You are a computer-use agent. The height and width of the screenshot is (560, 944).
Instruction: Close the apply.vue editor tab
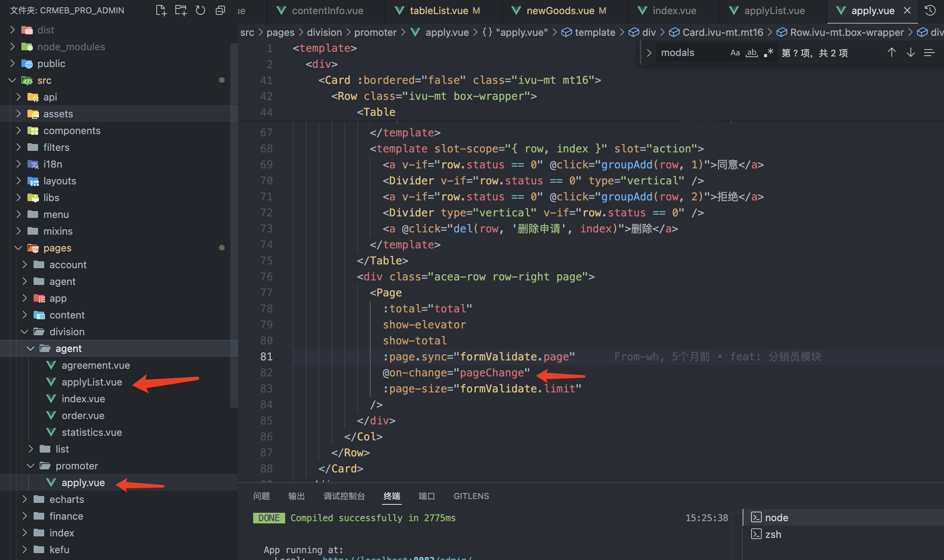[x=907, y=11]
